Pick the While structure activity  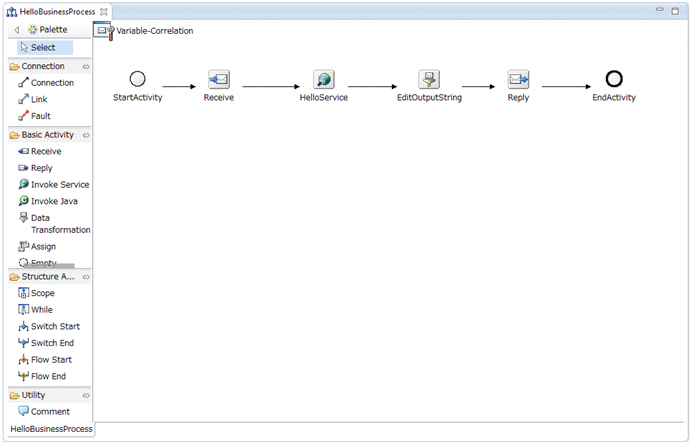[x=35, y=310]
